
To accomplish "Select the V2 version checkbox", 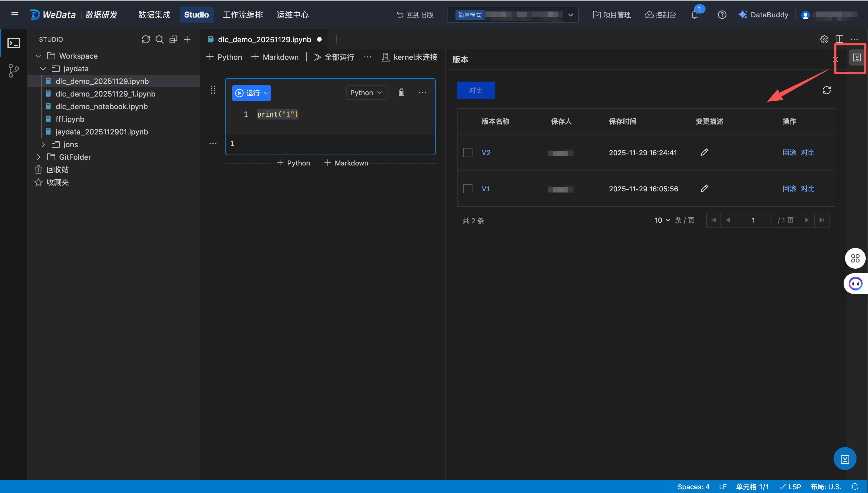I will tap(468, 152).
